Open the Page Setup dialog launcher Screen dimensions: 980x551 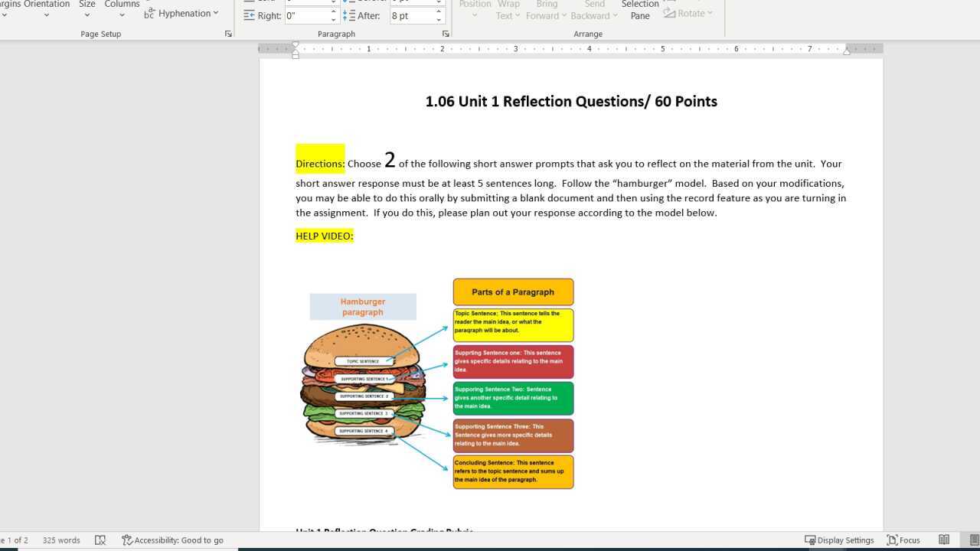tap(228, 33)
